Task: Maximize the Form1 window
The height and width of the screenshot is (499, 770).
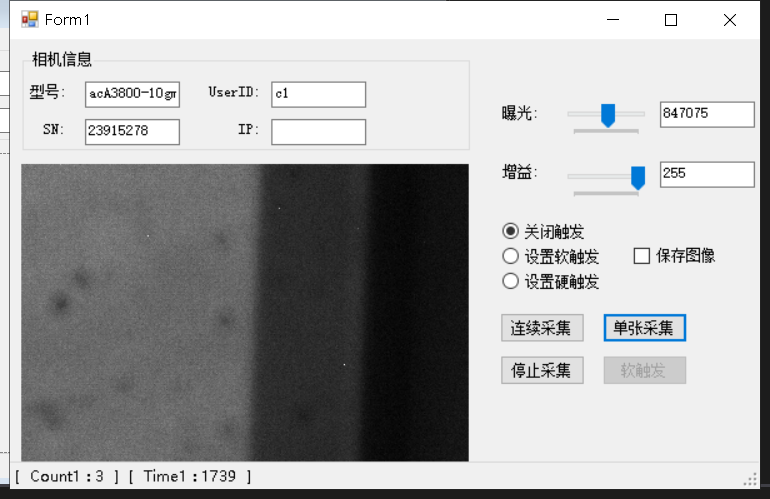Action: [x=671, y=20]
